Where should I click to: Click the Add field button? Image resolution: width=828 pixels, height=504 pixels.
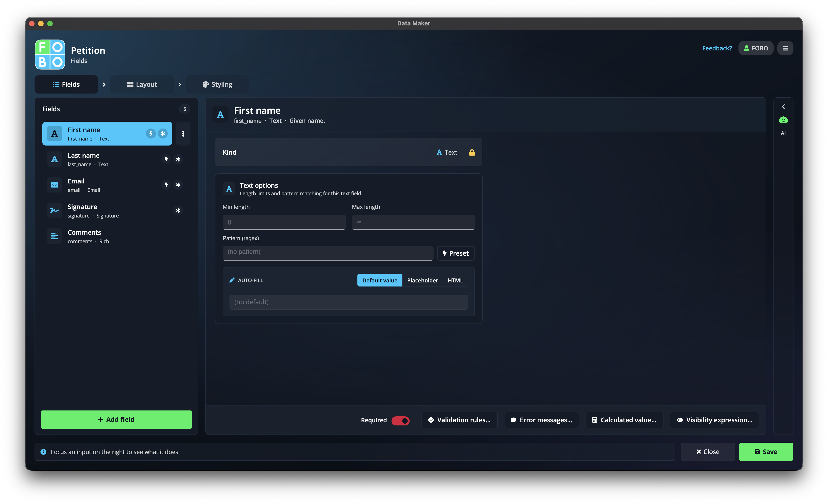point(116,419)
